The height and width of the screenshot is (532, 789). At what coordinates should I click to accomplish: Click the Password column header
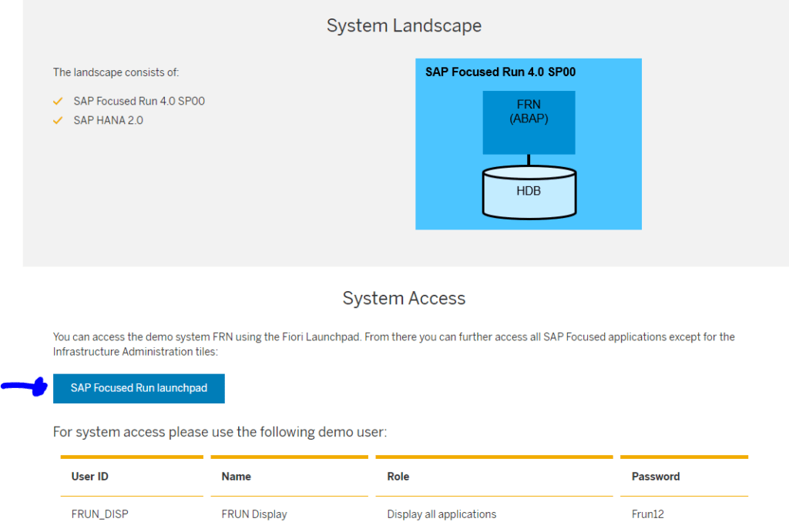655,476
